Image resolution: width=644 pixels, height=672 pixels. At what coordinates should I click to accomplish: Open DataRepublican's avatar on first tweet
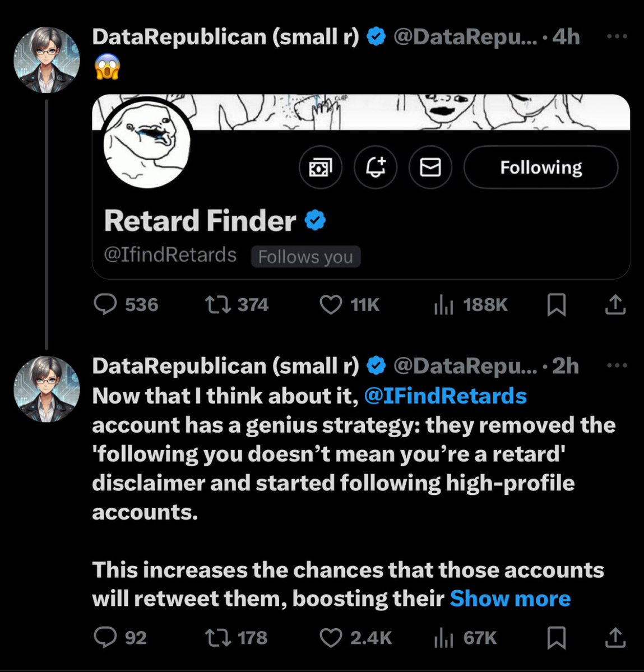coord(47,59)
